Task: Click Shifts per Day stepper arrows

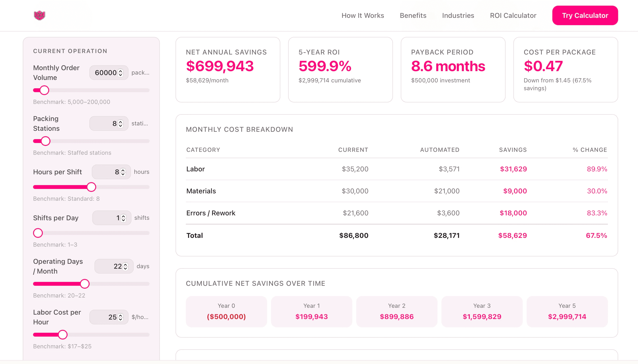Action: pyautogui.click(x=123, y=218)
